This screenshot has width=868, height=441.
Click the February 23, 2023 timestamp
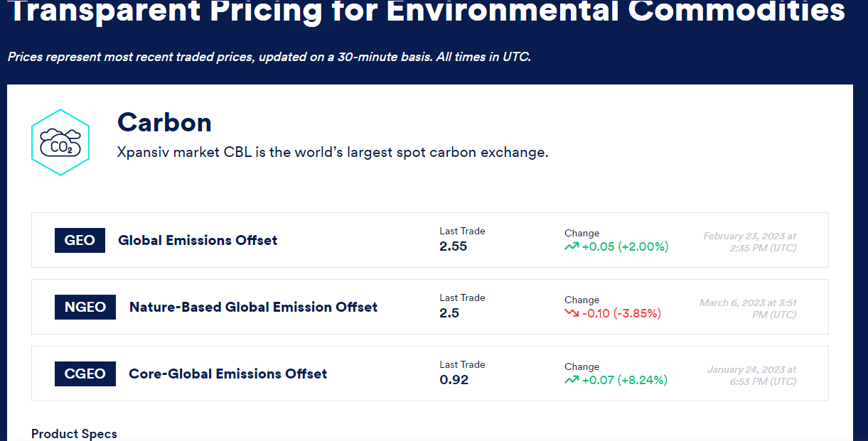pyautogui.click(x=750, y=242)
